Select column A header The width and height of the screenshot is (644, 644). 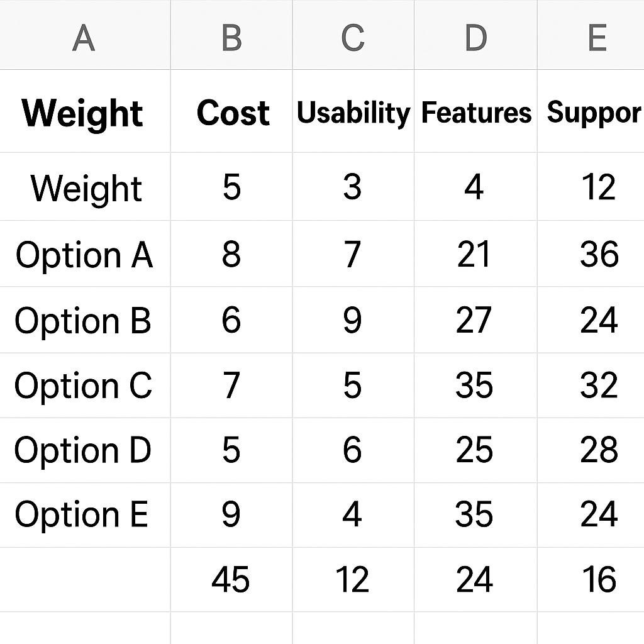pyautogui.click(x=84, y=35)
